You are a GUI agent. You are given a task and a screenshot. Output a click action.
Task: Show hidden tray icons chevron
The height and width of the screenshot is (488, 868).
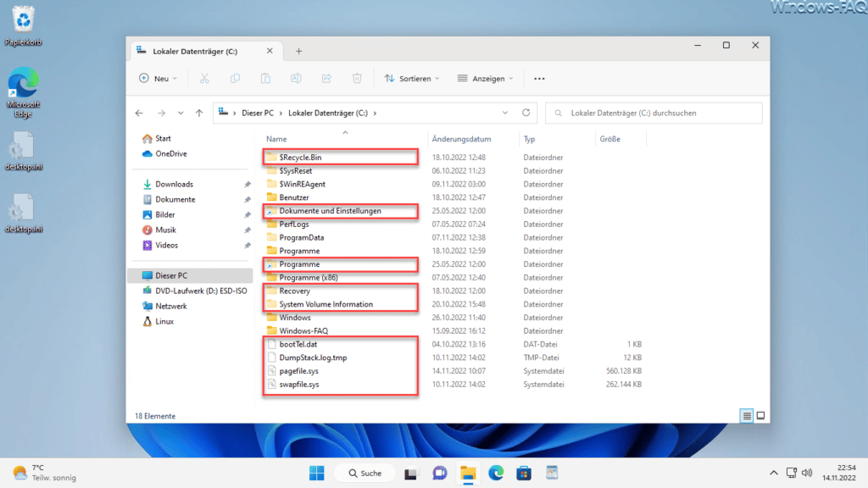point(773,473)
